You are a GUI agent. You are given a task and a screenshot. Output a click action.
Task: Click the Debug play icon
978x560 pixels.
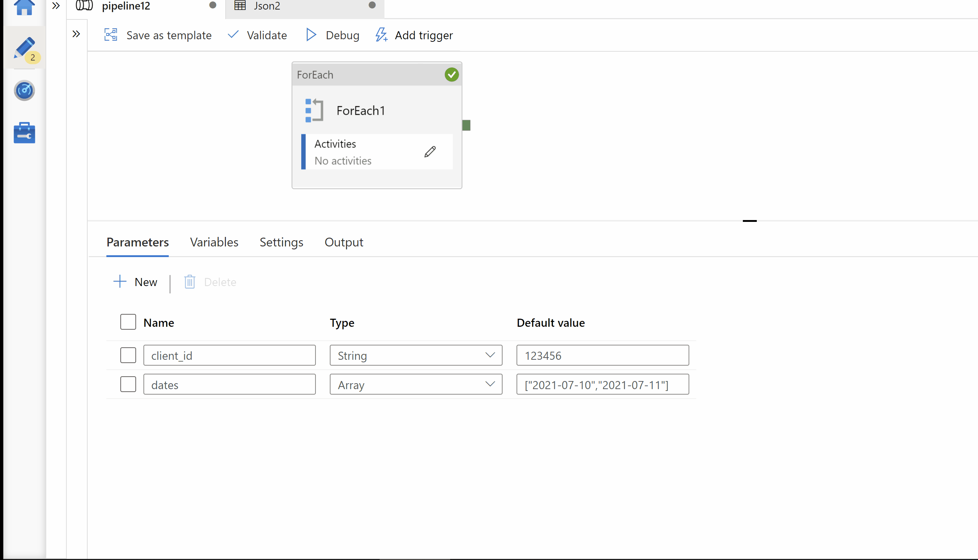pos(311,35)
